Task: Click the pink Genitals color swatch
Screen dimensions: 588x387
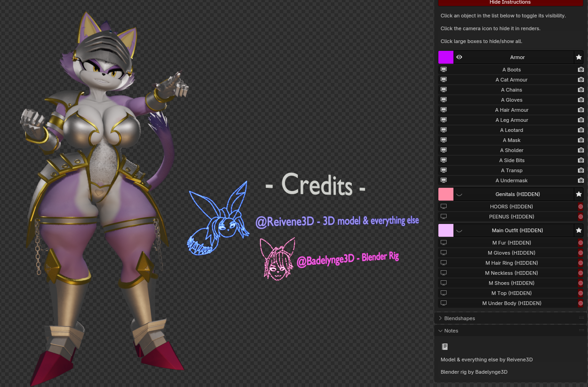Action: 446,194
